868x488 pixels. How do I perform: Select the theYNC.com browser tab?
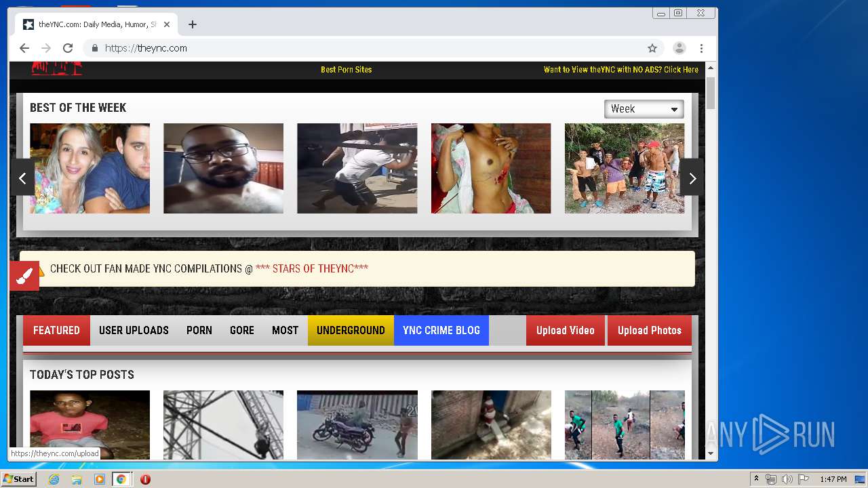tap(97, 24)
